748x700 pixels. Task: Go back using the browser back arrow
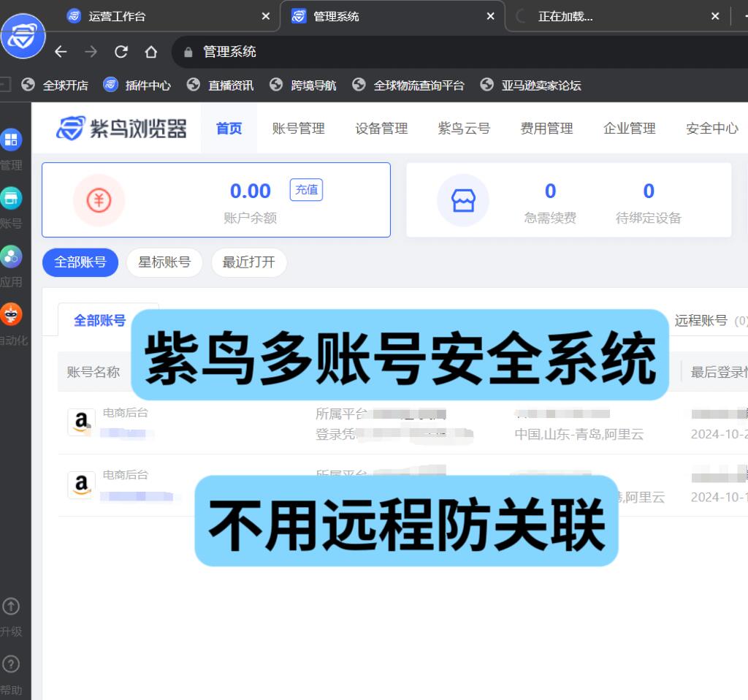(x=61, y=52)
